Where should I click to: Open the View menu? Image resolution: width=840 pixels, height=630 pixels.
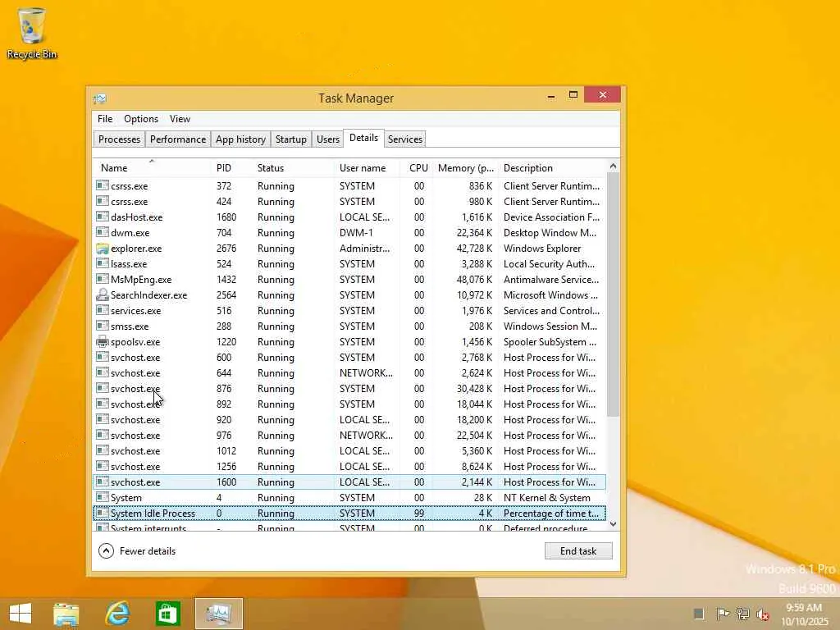click(180, 119)
